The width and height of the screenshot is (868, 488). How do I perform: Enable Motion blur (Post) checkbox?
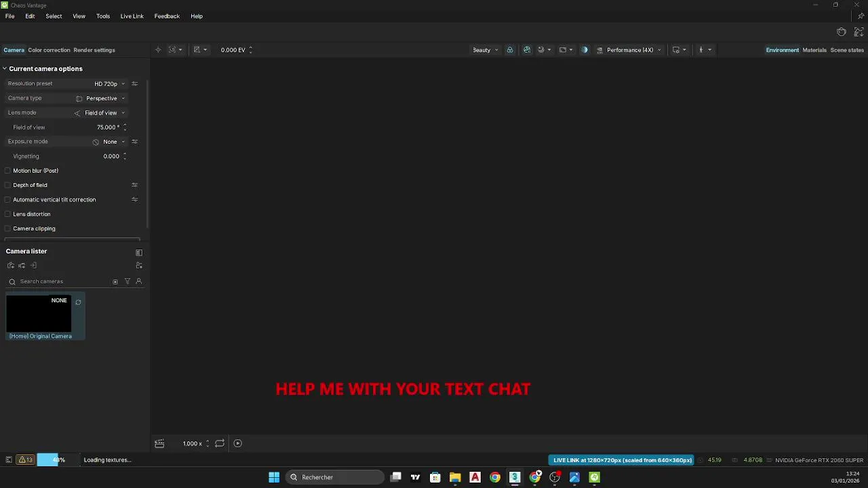pyautogui.click(x=7, y=171)
